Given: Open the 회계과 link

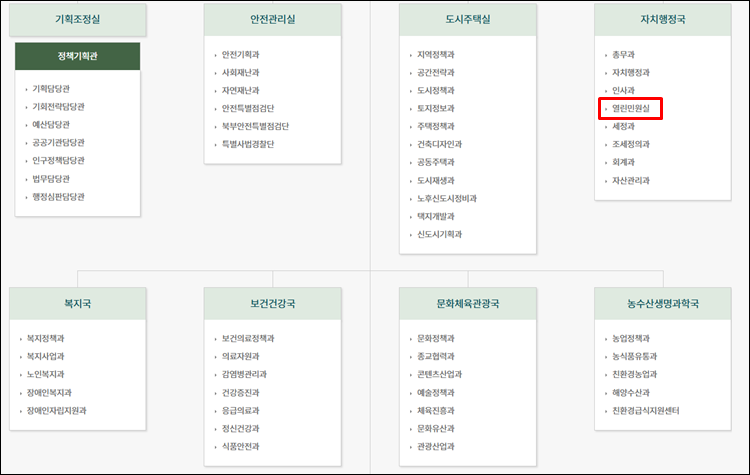Looking at the screenshot, I should click(623, 162).
